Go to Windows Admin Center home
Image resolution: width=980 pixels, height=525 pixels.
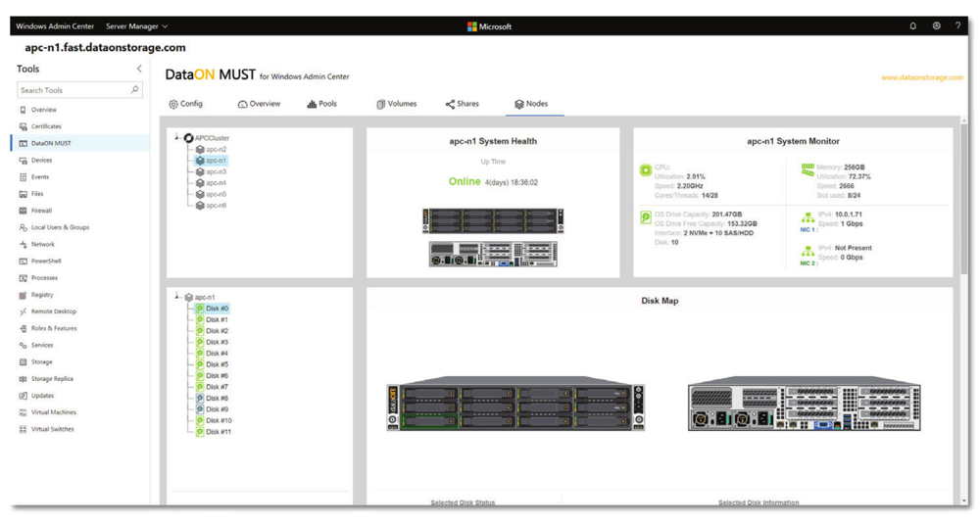coord(55,26)
